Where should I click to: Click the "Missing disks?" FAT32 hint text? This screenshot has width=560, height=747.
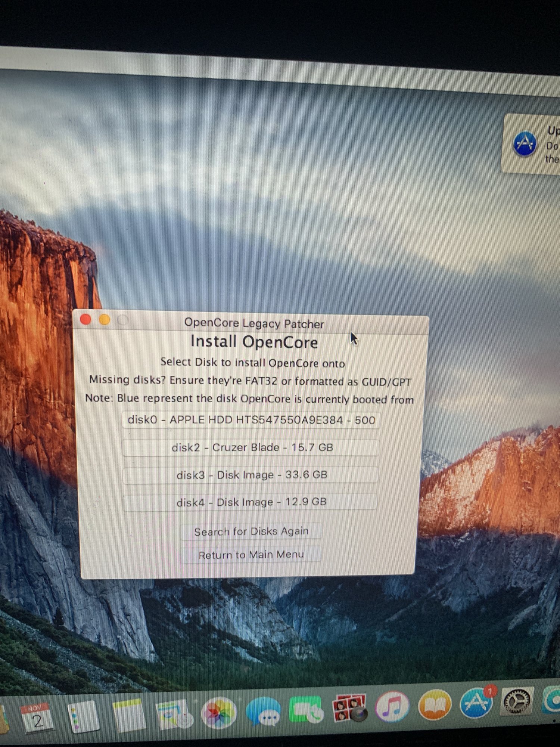(250, 381)
